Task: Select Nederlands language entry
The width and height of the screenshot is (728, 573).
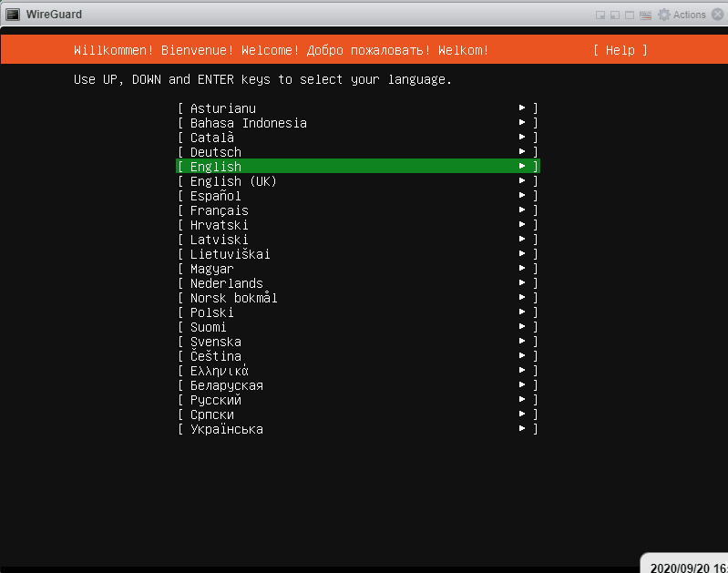Action: click(x=226, y=283)
